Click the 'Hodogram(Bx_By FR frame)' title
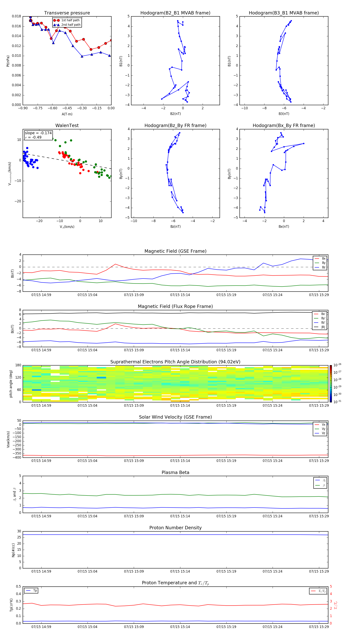351x644 pixels. pyautogui.click(x=284, y=125)
